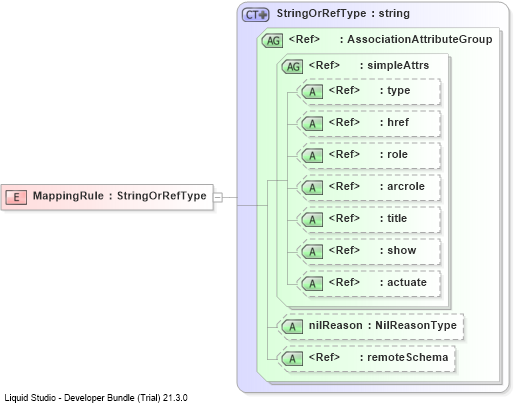This screenshot has width=514, height=403.
Task: Select 'StringOrRefType : string' header text
Action: click(x=343, y=13)
